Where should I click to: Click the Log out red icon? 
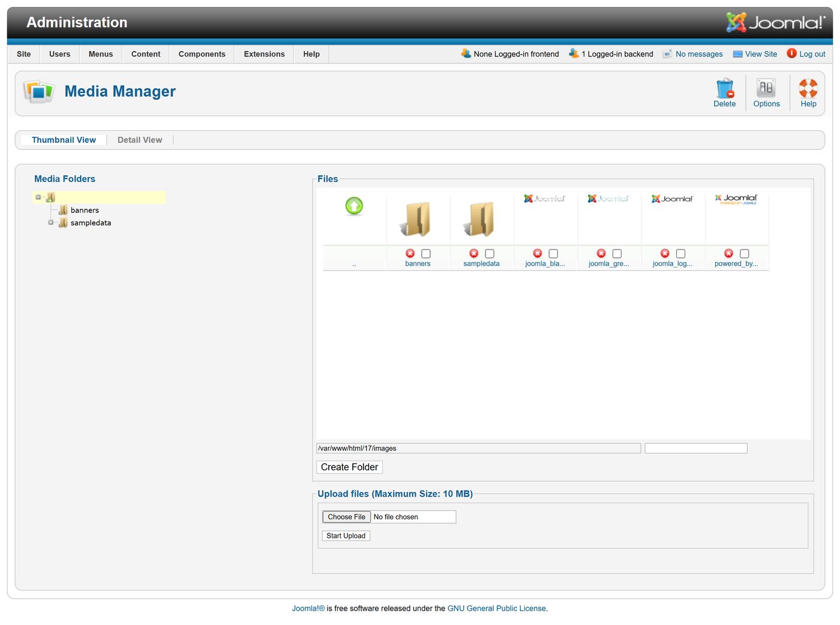click(792, 53)
